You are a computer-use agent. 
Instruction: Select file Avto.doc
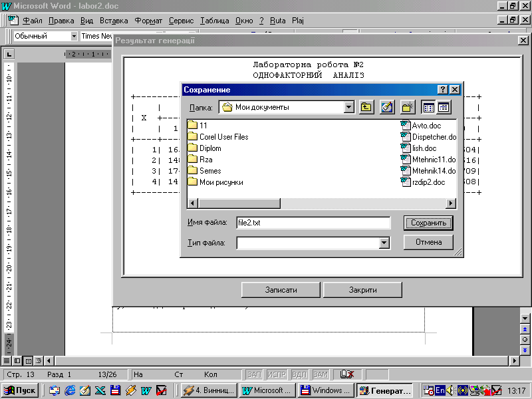[x=421, y=126]
